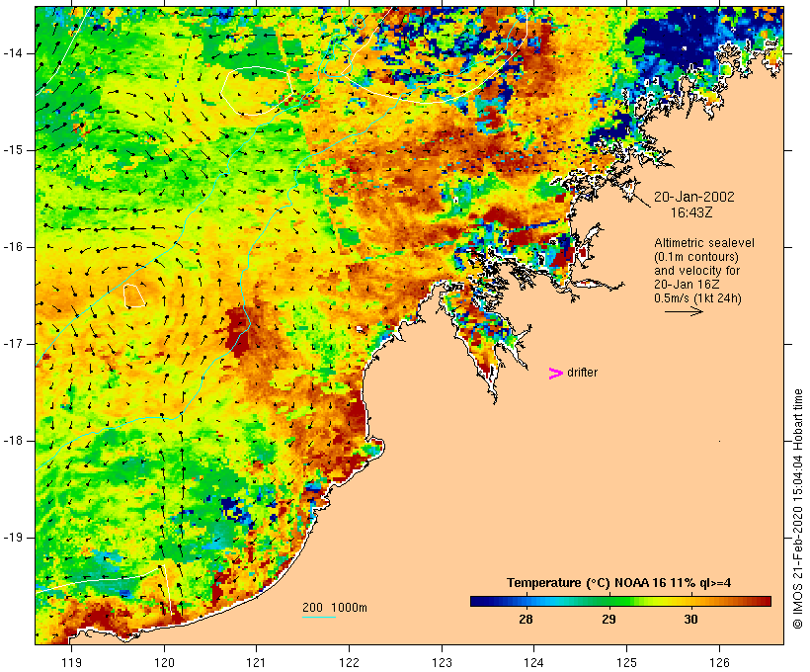Click the date text '20-Jan-2002'

coord(693,197)
